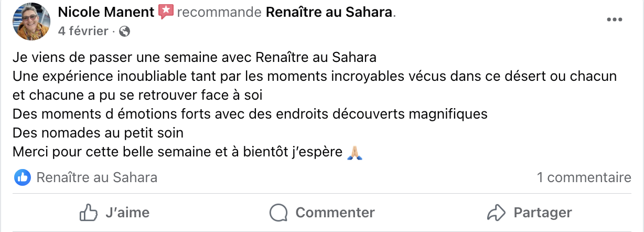Show reactions by Renaître au Sahara
The height and width of the screenshot is (232, 644).
click(x=96, y=177)
